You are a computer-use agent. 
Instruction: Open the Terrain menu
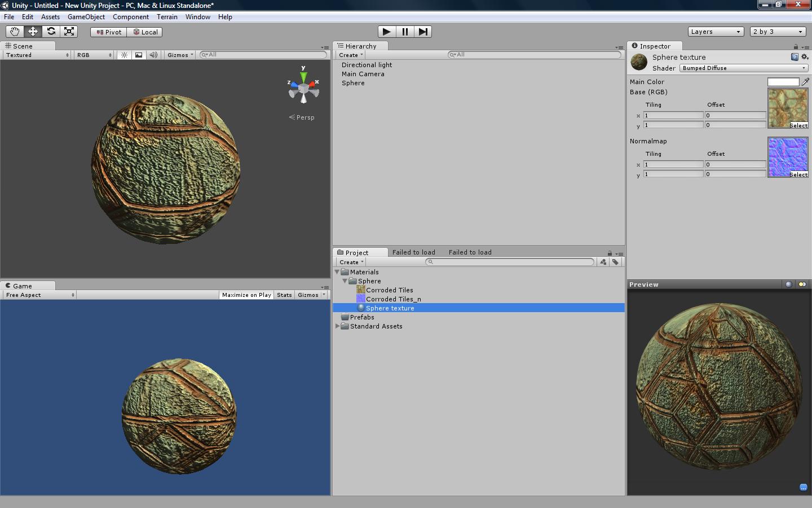[167, 17]
